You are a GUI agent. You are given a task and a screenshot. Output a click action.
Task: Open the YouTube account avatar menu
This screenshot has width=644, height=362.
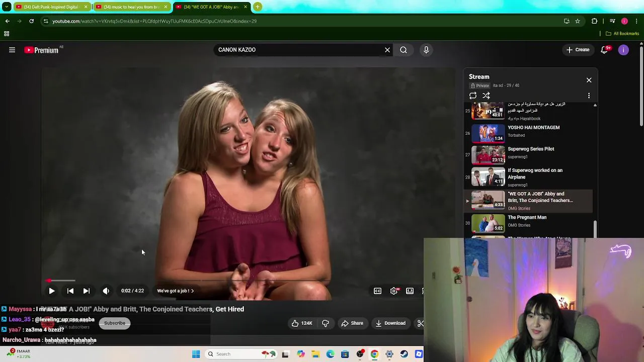623,50
